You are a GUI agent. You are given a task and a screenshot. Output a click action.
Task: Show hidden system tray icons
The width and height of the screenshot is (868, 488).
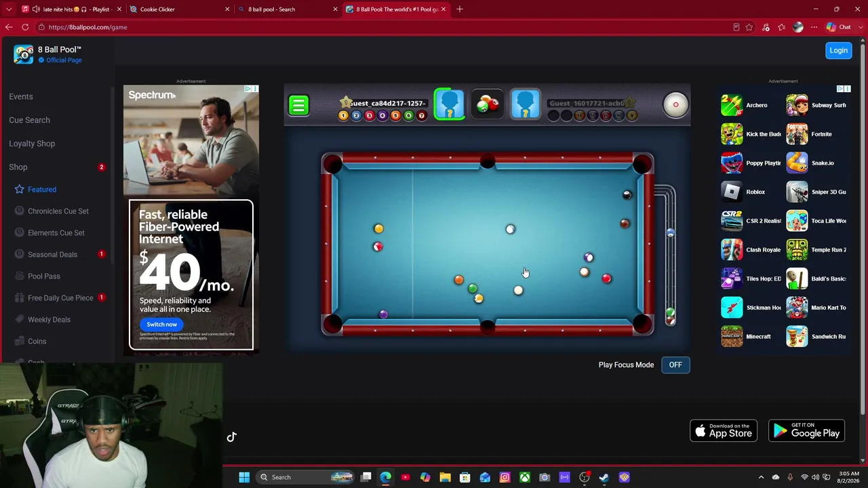click(x=761, y=477)
